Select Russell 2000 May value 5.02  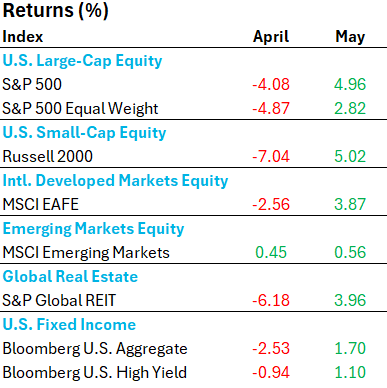[x=350, y=156]
